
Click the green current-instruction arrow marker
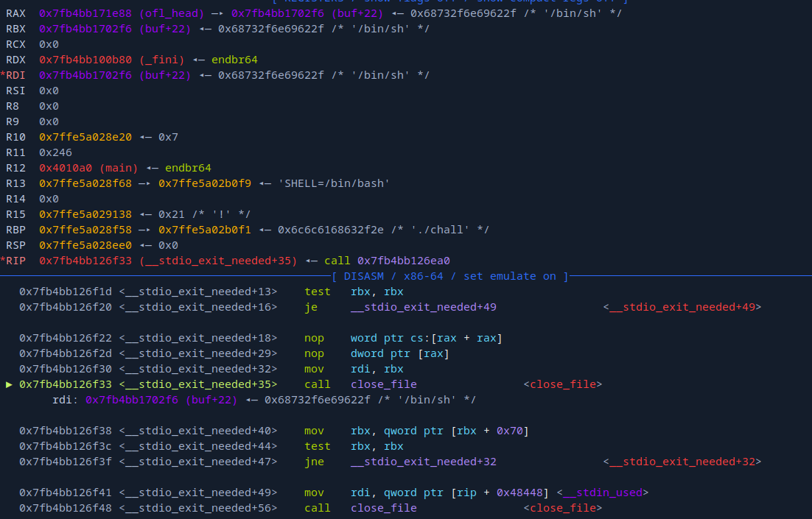click(x=9, y=384)
